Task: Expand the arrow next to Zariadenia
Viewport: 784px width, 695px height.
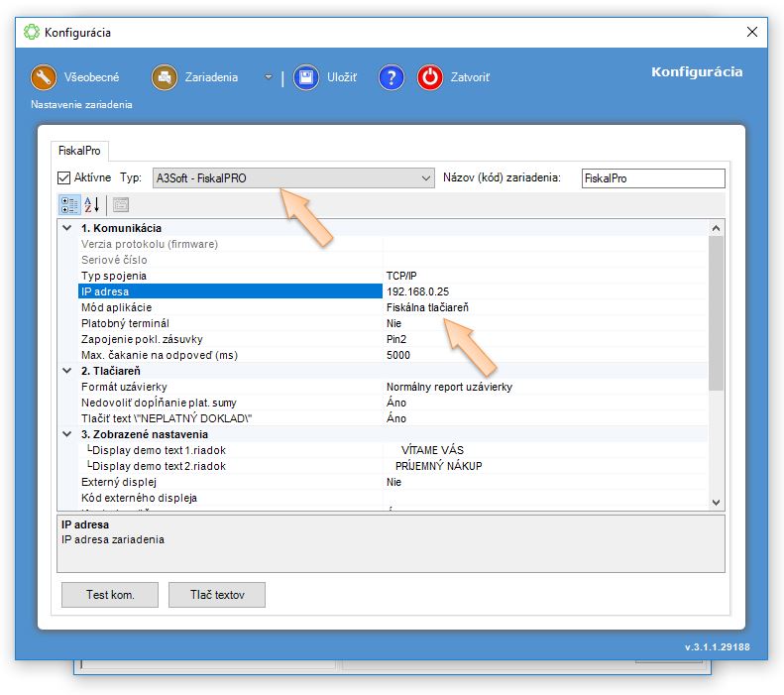Action: 269,77
